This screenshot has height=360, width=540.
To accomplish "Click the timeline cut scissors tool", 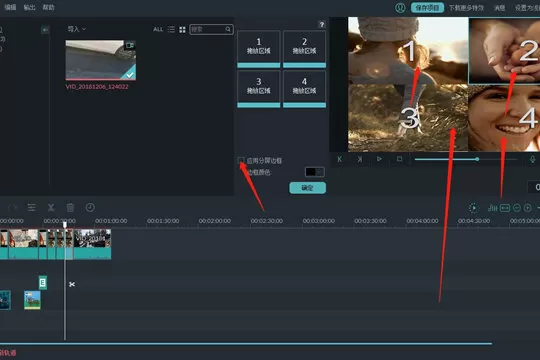I will (x=51, y=207).
